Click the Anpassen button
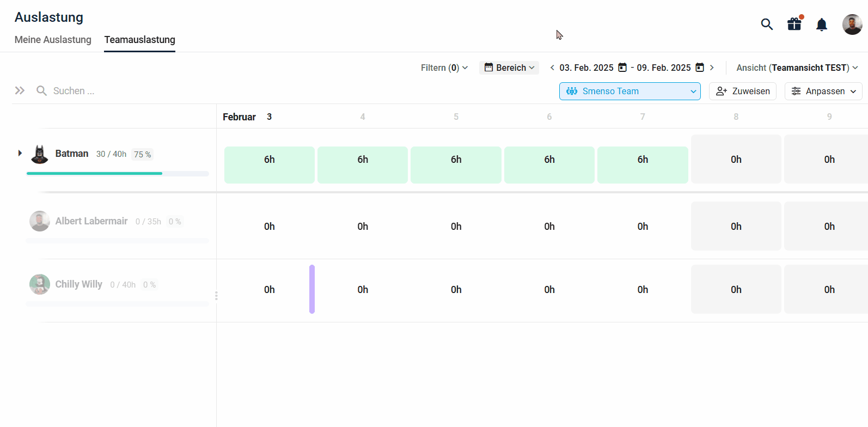The image size is (868, 427). [x=823, y=91]
